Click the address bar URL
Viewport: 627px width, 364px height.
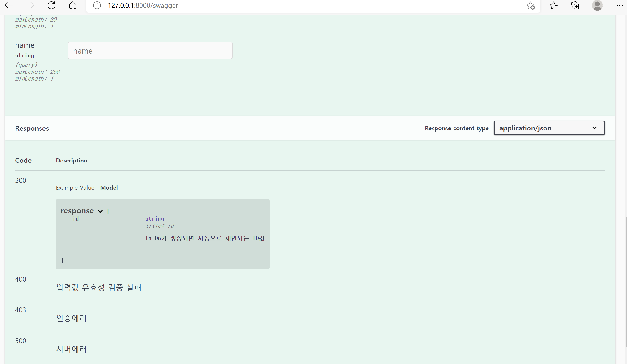point(143,6)
